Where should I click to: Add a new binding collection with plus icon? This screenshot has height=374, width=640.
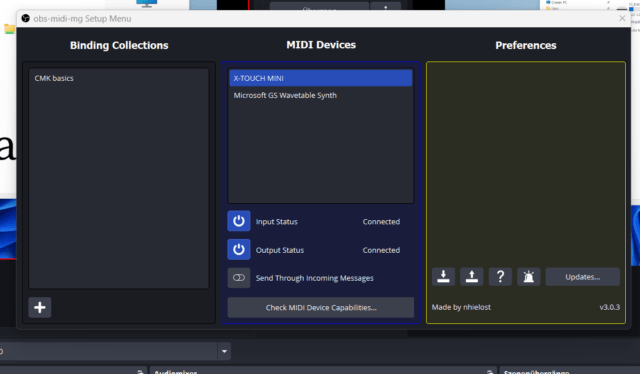(40, 307)
